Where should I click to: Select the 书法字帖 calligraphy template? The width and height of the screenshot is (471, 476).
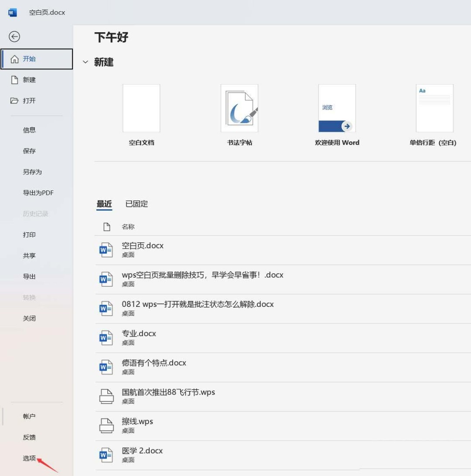pos(239,108)
